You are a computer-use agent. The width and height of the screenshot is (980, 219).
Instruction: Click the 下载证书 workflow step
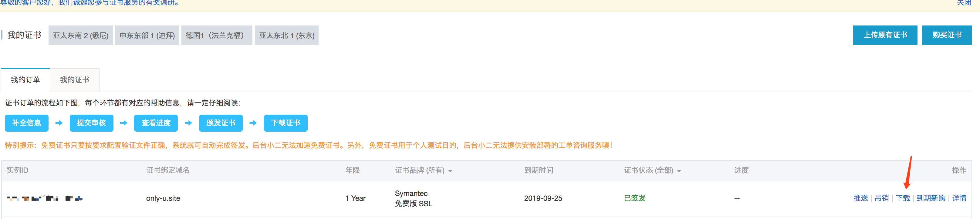[x=285, y=123]
